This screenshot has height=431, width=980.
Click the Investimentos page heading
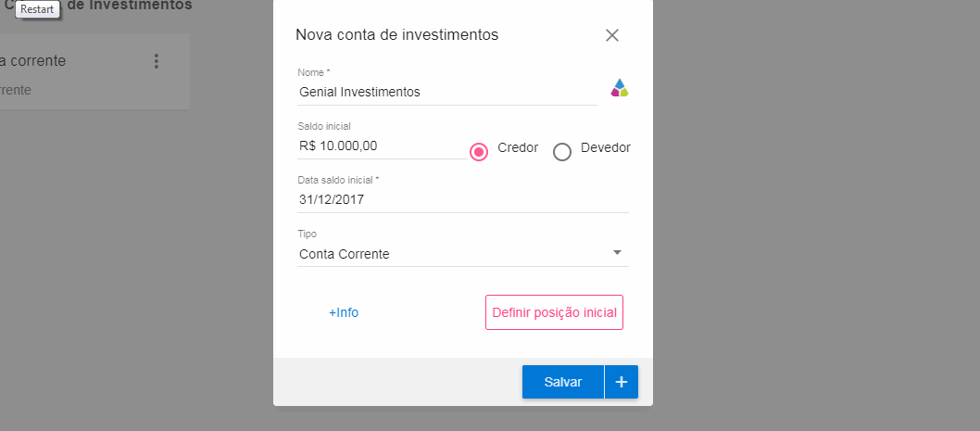click(130, 6)
